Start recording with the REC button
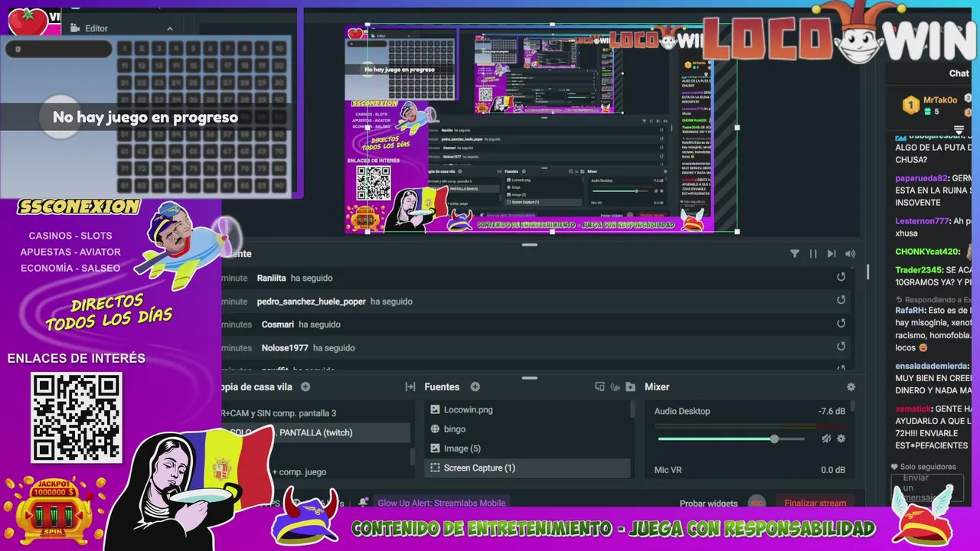 [756, 503]
